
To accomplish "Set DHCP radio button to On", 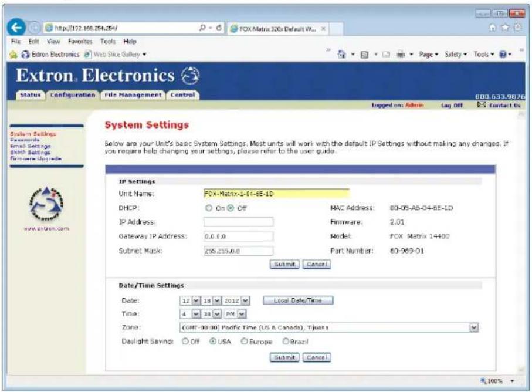I will 209,208.
